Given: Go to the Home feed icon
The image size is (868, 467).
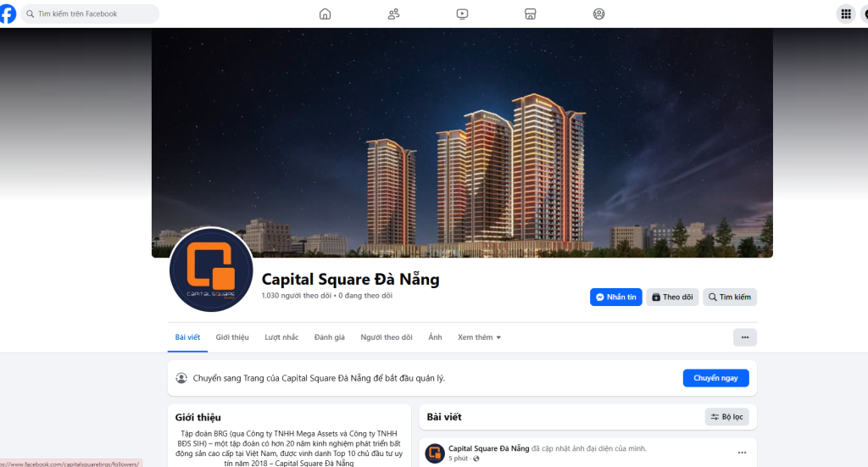Looking at the screenshot, I should click(x=325, y=14).
